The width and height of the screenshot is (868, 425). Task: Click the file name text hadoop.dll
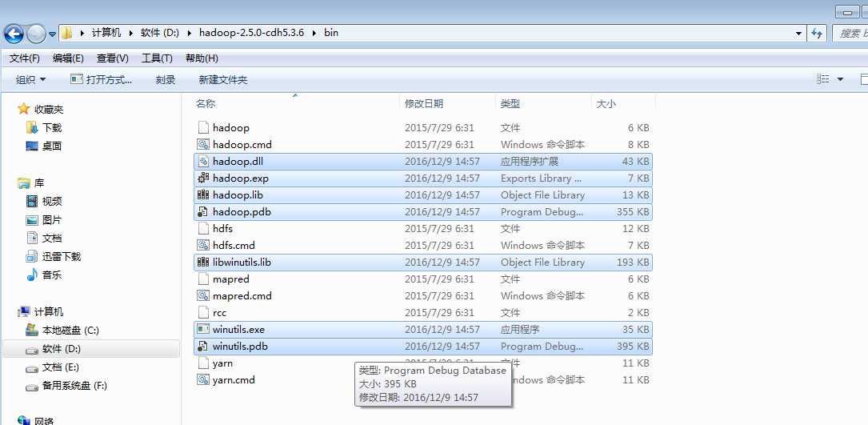click(x=238, y=161)
